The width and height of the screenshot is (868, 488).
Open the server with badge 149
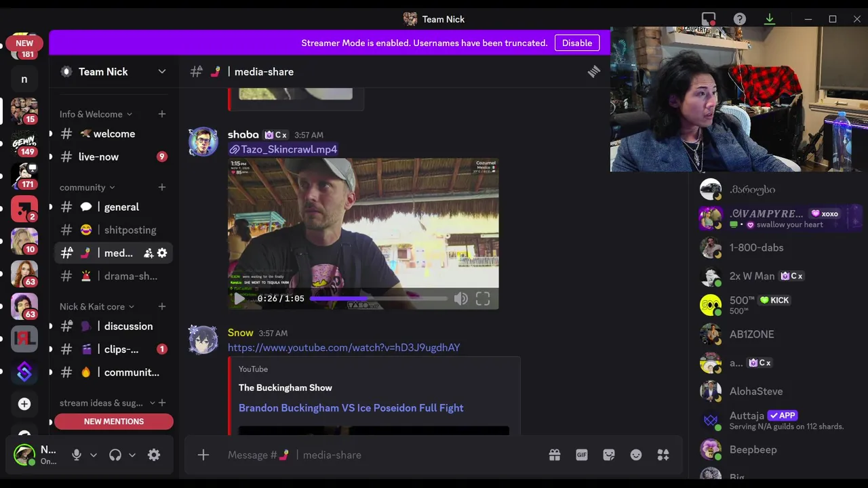(x=24, y=144)
